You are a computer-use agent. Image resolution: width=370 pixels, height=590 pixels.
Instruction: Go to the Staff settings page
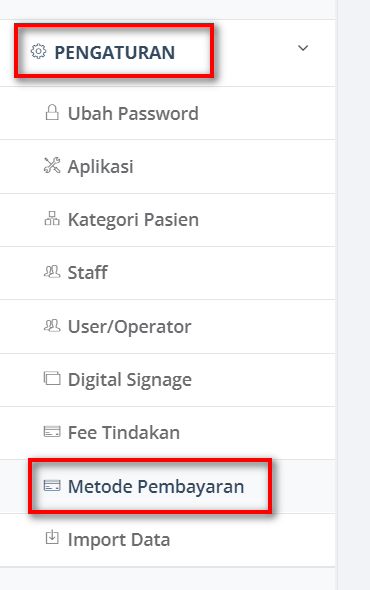tap(167, 273)
